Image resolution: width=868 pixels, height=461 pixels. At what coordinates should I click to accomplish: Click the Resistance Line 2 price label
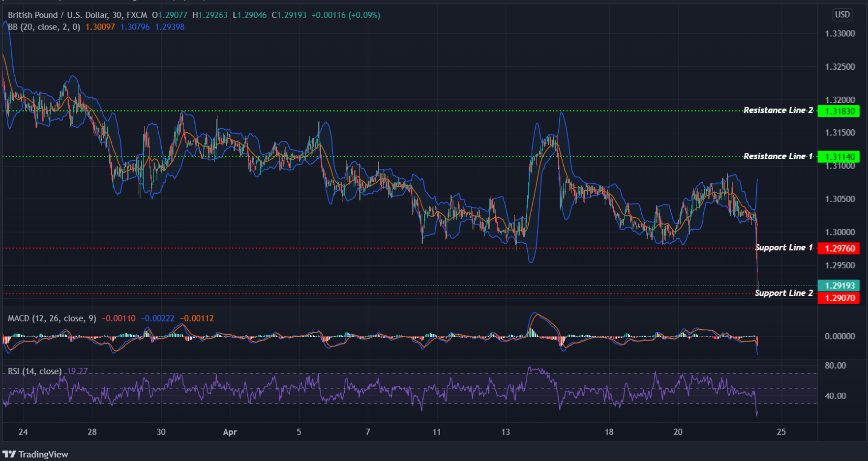click(838, 111)
